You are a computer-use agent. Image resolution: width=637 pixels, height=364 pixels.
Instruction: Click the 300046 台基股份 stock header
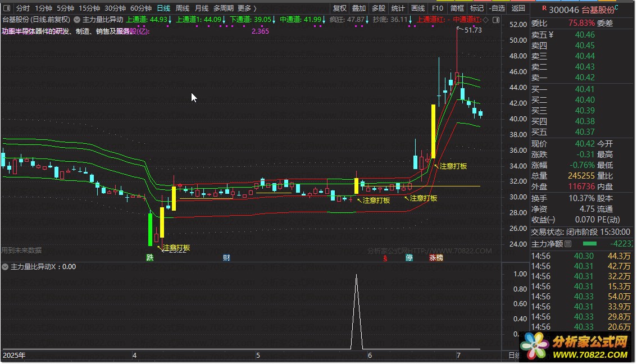coord(581,10)
